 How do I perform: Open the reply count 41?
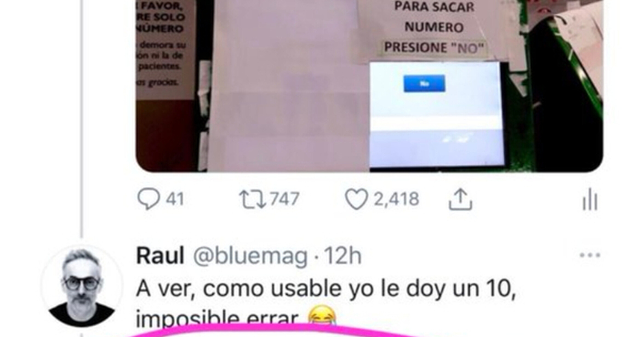pyautogui.click(x=175, y=199)
